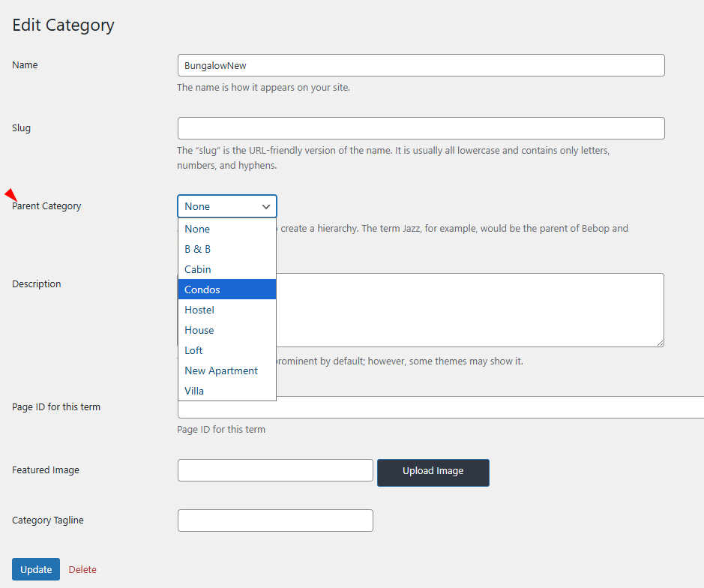The height and width of the screenshot is (588, 704).
Task: Collapse the Parent Category select box
Action: [x=226, y=206]
